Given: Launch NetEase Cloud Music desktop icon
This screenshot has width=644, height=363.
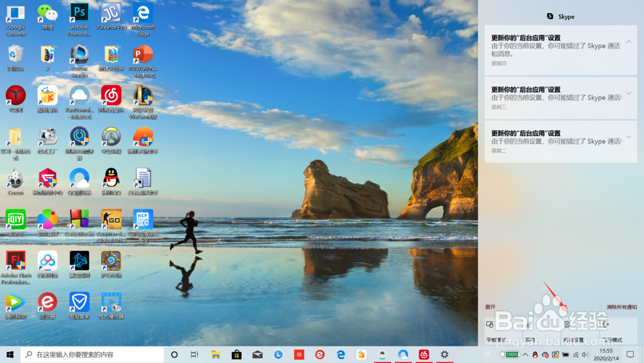Looking at the screenshot, I should pyautogui.click(x=111, y=99).
